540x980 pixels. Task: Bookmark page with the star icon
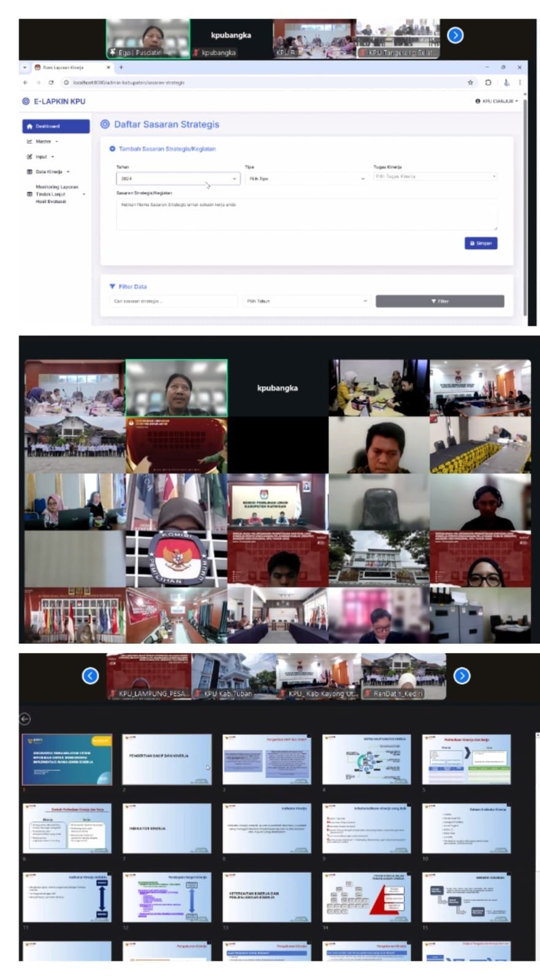click(470, 82)
